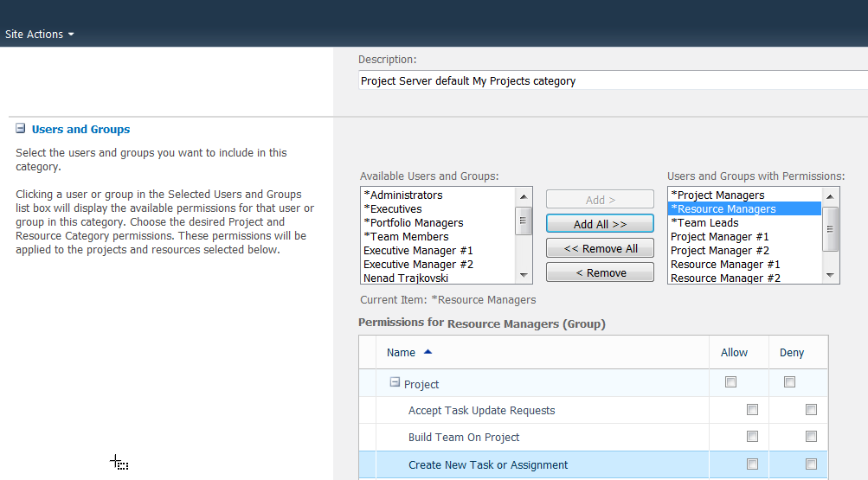This screenshot has width=868, height=480.
Task: Tick the Project row Deny checkbox
Action: [x=789, y=382]
